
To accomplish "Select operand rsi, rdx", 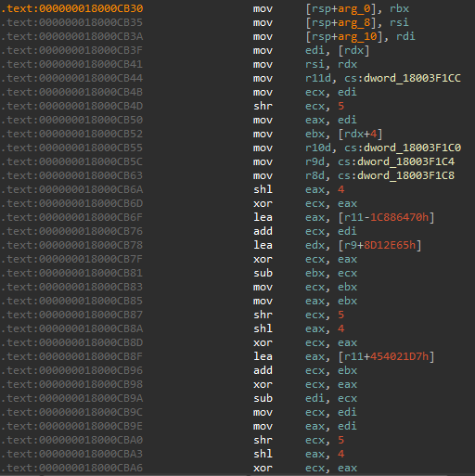I will pos(331,64).
